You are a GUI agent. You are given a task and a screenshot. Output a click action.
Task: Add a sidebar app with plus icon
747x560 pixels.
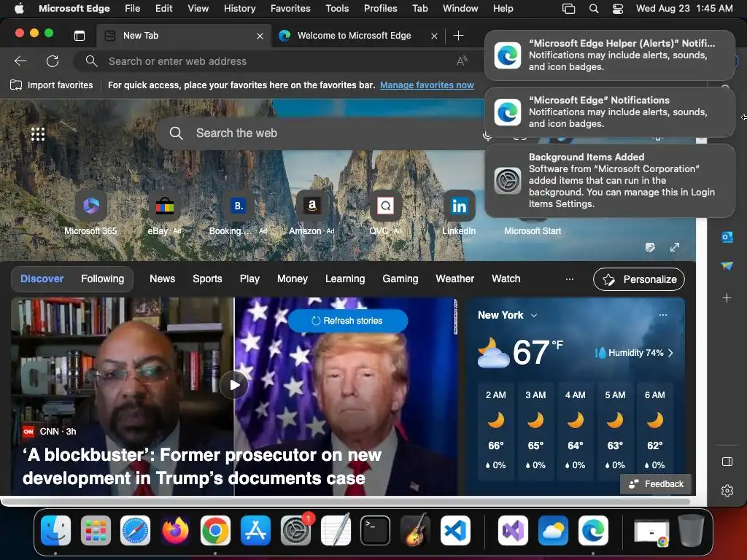(727, 298)
